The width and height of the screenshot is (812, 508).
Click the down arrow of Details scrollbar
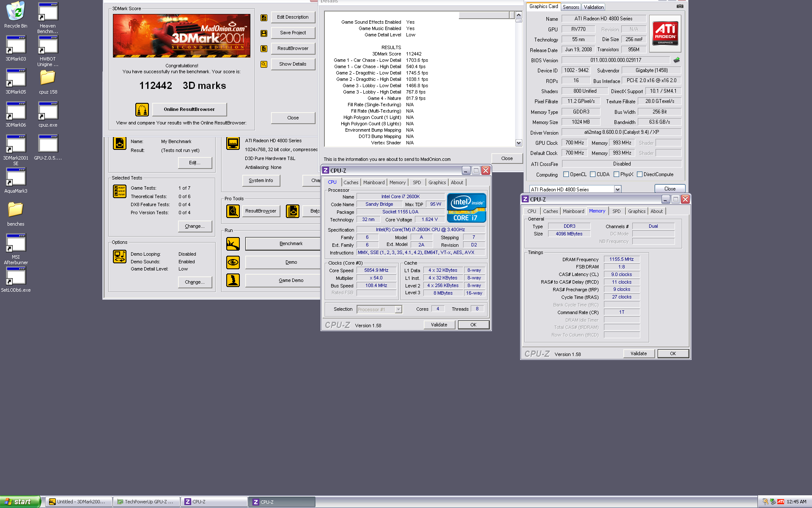[x=519, y=143]
